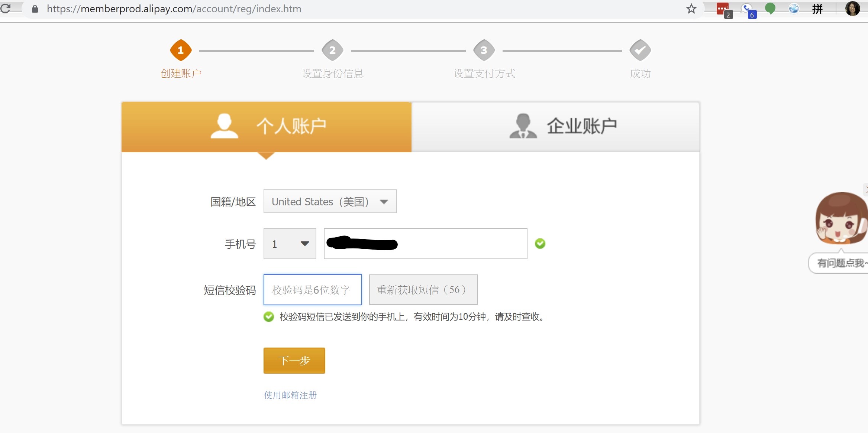Click the 短信校验码 field label
The image size is (868, 433).
(x=230, y=290)
